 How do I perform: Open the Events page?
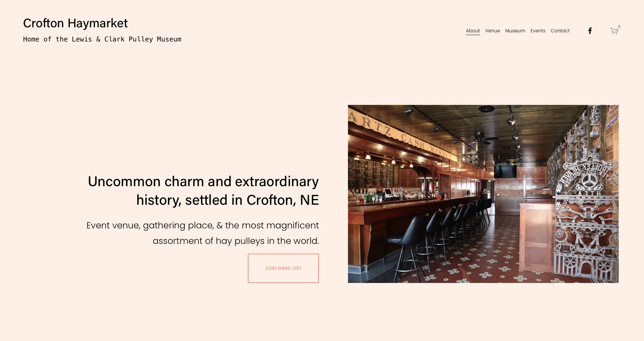(x=538, y=31)
